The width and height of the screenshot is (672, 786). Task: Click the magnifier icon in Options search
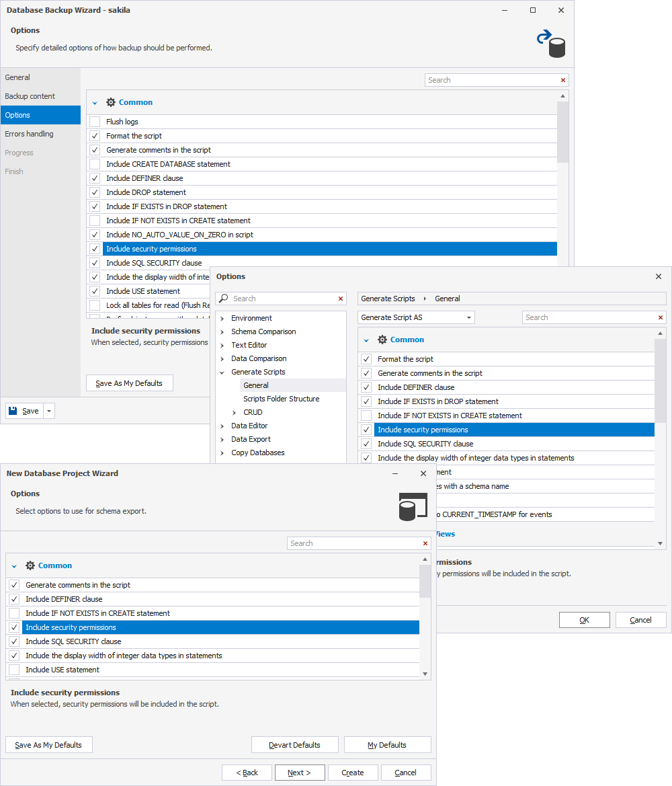224,299
